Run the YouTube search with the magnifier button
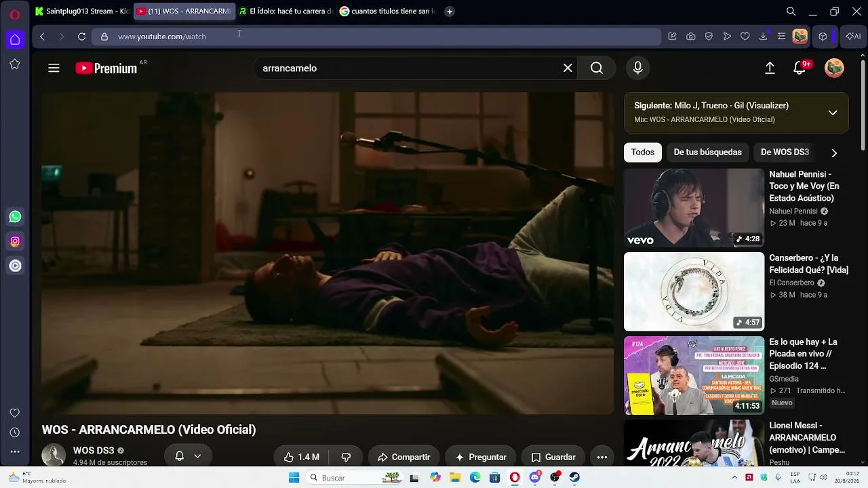This screenshot has height=488, width=868. (x=597, y=68)
